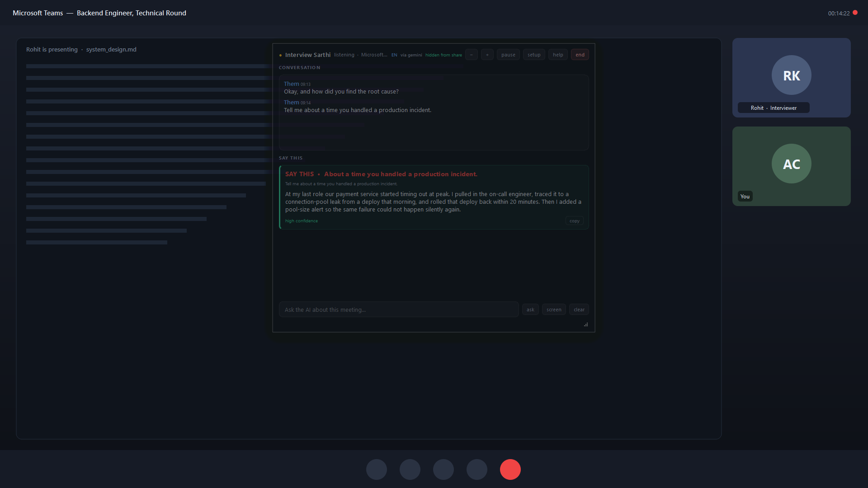
Task: Click the 'Rohit · Interviewer' name label
Action: (774, 108)
